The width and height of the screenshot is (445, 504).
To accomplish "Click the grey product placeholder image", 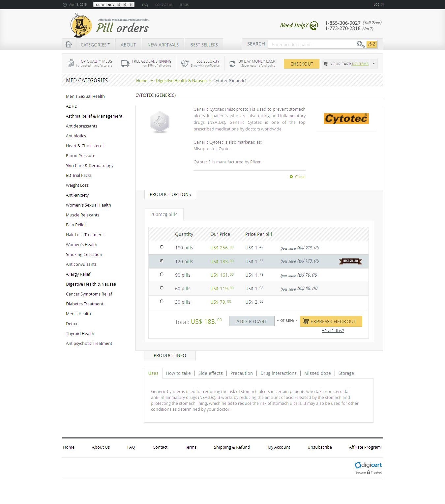I will (160, 122).
